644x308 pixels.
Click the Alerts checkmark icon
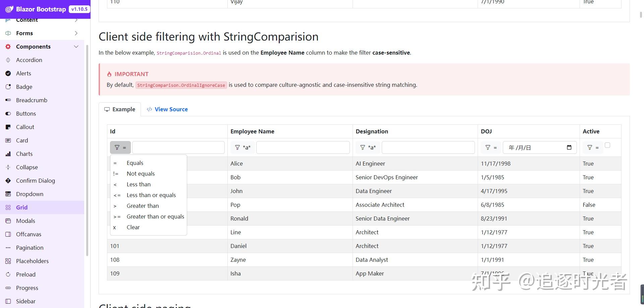click(x=8, y=73)
